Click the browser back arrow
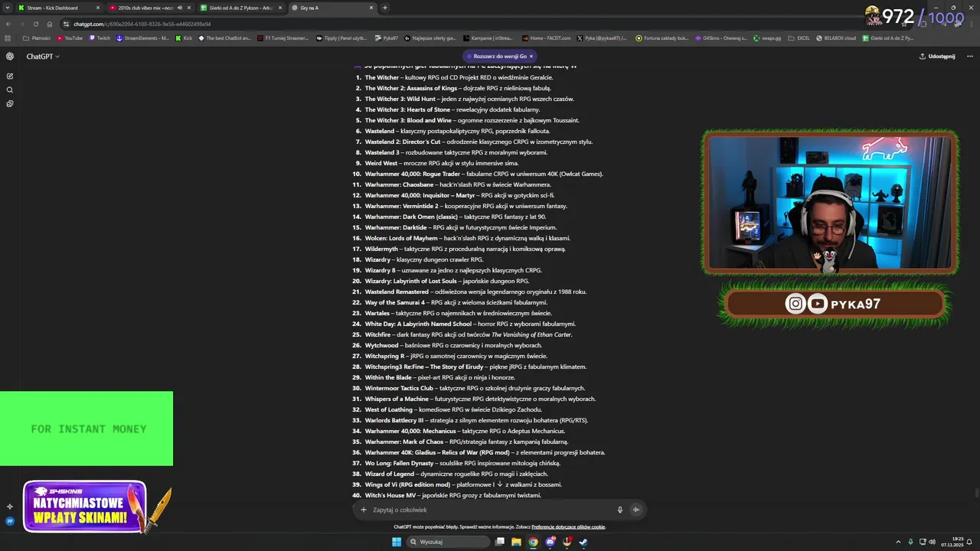 (x=8, y=24)
